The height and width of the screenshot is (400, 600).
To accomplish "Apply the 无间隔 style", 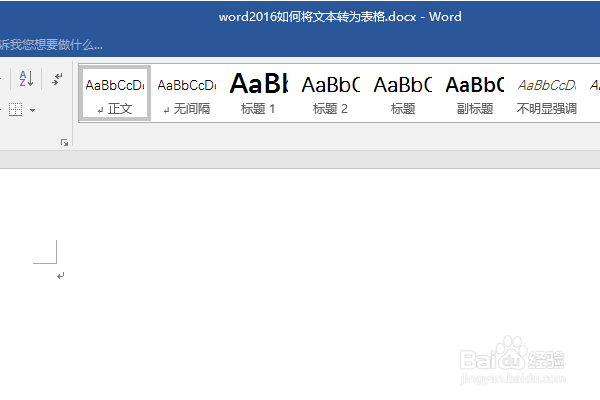I will (x=187, y=93).
